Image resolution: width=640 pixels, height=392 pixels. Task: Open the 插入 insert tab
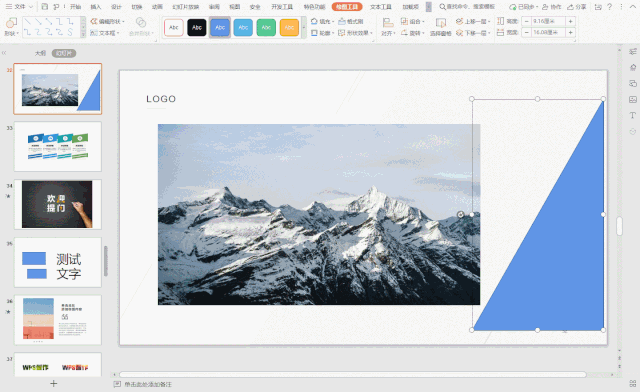click(x=96, y=7)
